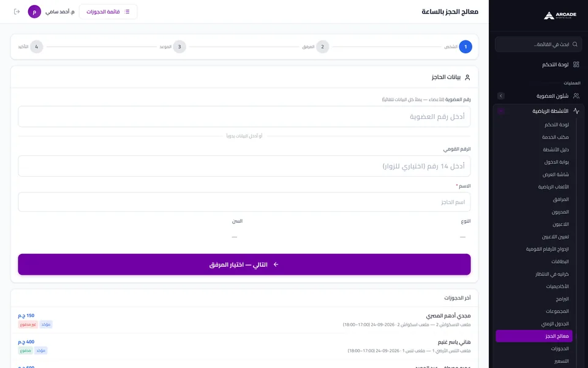Open الجدول الزمني in sidebar
This screenshot has width=588, height=368.
tap(555, 324)
